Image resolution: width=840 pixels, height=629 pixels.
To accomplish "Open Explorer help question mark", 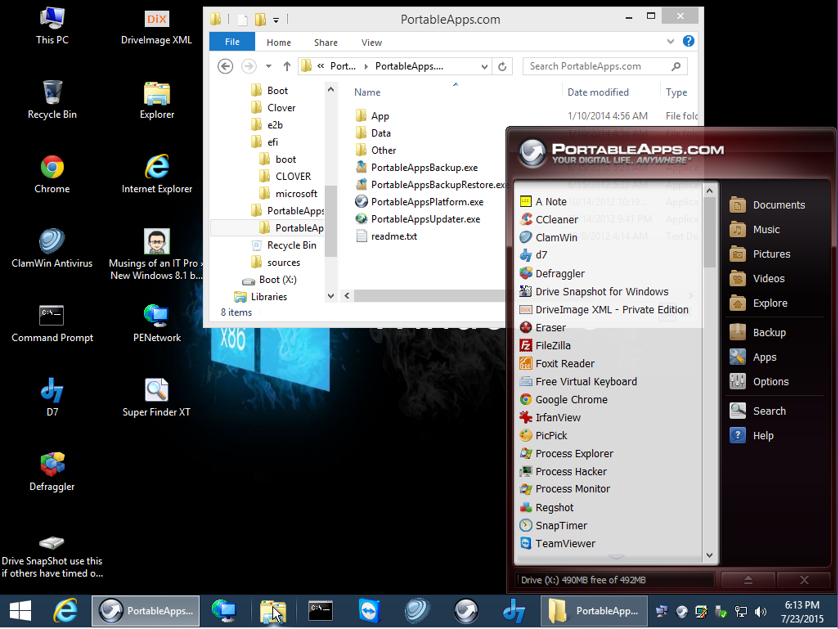I will 689,41.
